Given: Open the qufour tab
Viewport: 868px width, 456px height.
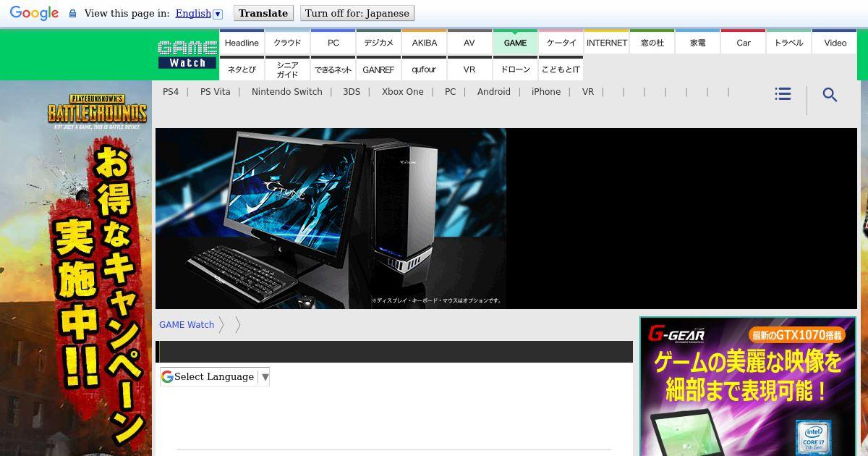Looking at the screenshot, I should click(x=424, y=69).
